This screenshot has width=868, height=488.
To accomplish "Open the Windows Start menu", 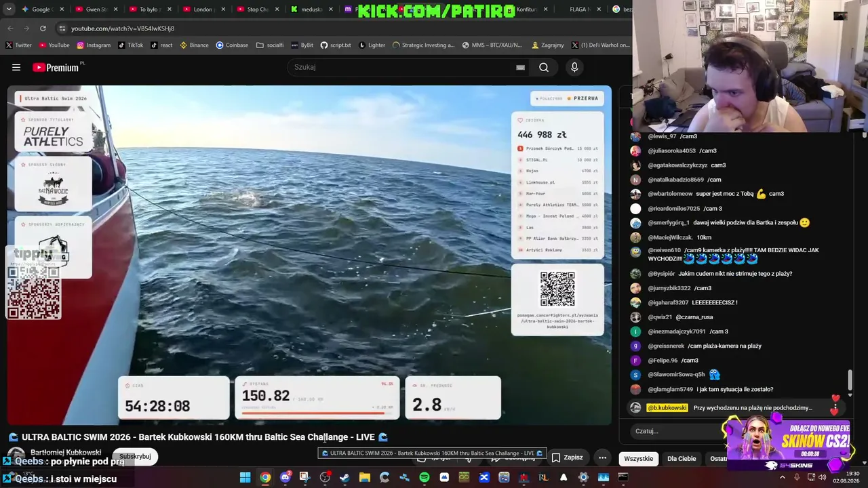I will [245, 477].
